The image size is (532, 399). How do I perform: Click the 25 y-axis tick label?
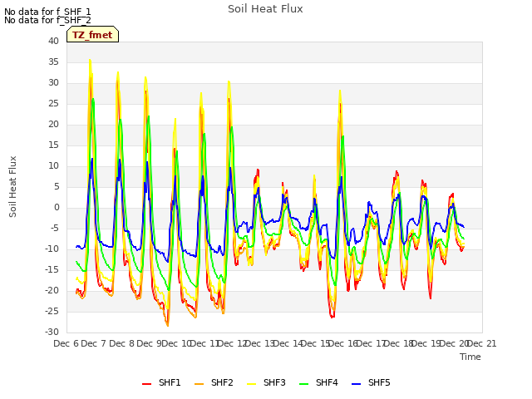(53, 103)
